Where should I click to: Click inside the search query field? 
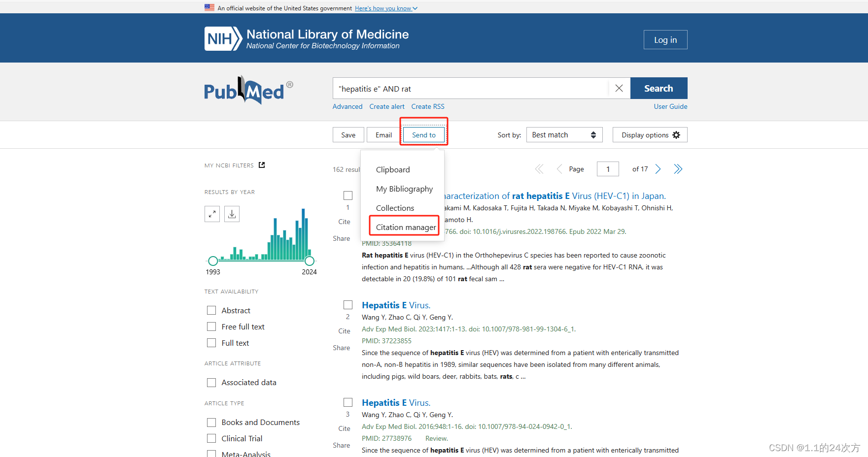pos(471,89)
